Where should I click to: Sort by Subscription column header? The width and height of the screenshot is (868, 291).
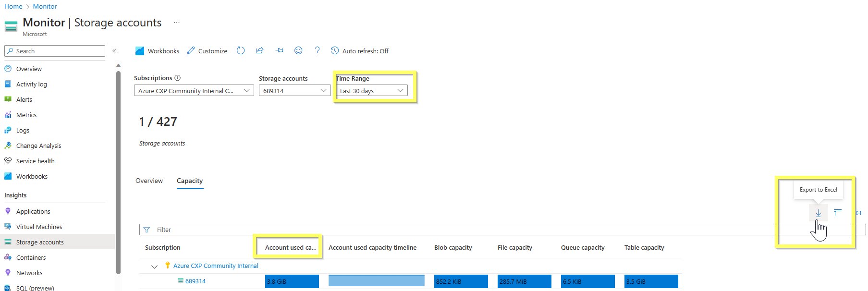162,247
